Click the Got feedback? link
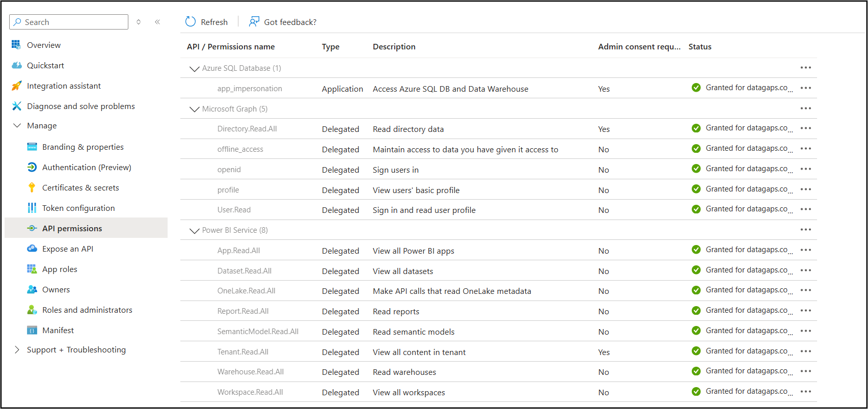 (x=283, y=22)
